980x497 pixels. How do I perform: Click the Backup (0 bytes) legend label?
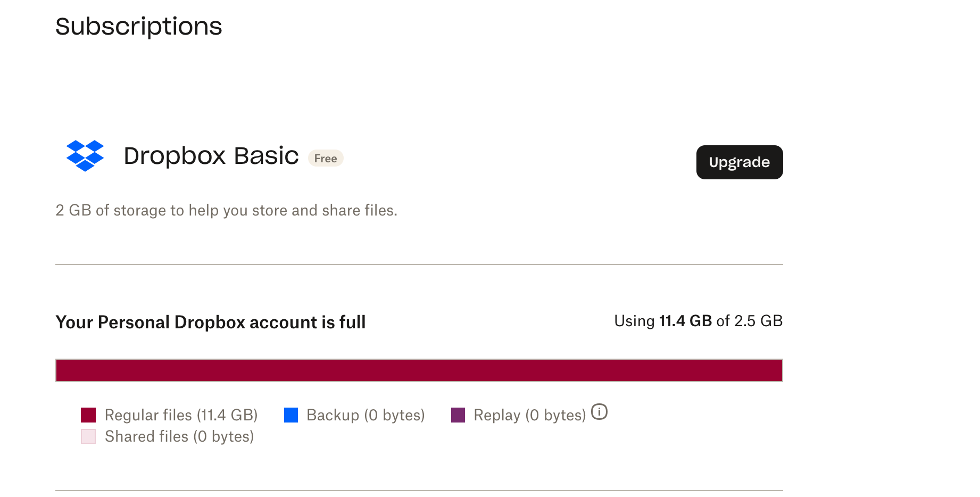365,415
